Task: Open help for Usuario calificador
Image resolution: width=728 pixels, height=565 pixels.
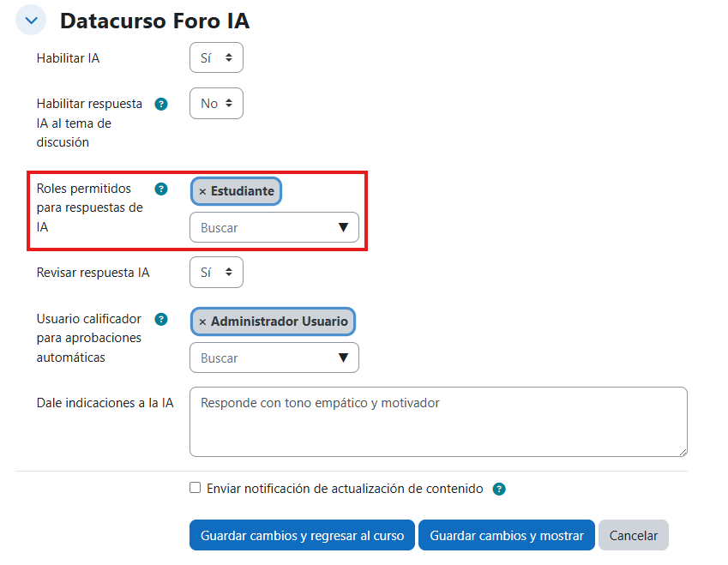Action: (161, 319)
